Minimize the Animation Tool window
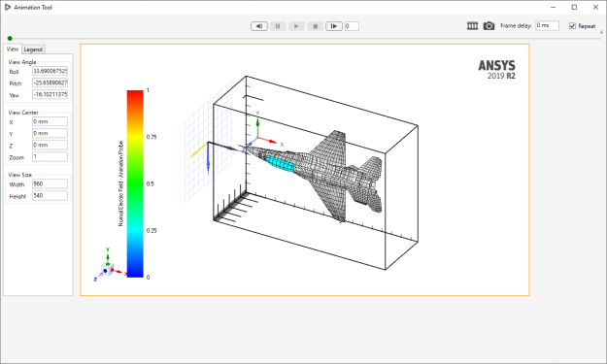The image size is (607, 364). point(554,7)
